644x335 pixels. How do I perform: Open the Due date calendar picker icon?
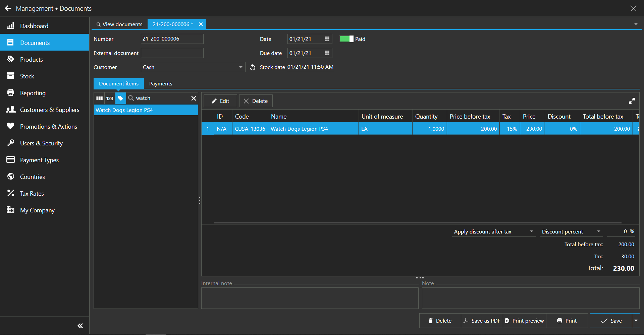[327, 53]
